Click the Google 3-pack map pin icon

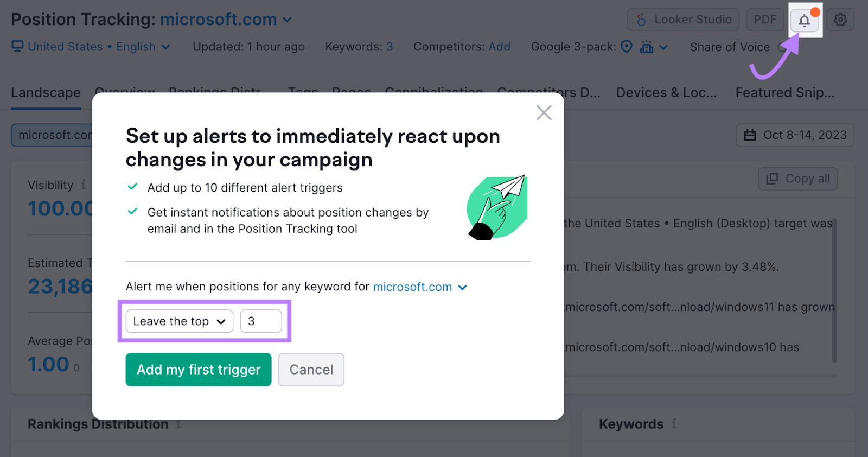coord(626,47)
